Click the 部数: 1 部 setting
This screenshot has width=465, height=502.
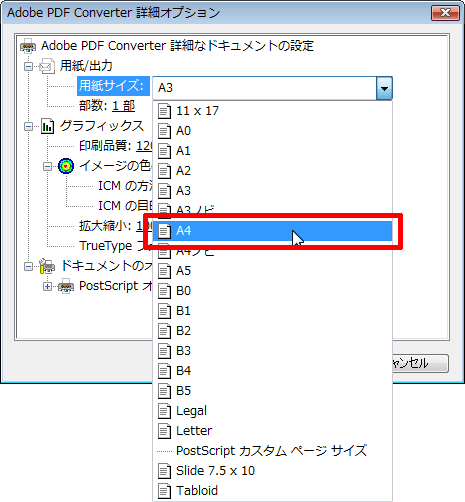coord(107,106)
